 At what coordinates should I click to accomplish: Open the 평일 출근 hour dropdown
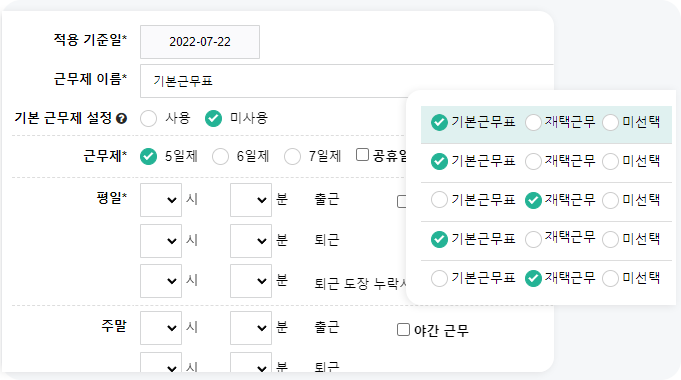161,200
